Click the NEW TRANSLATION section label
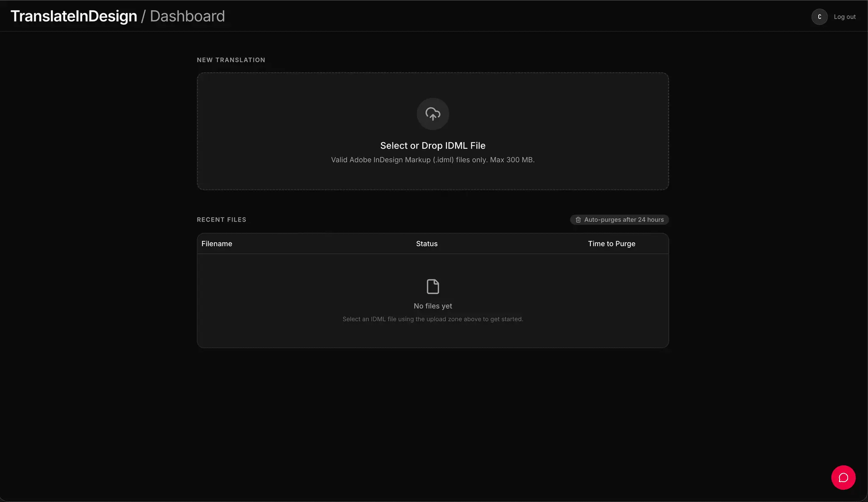The image size is (868, 502). coord(231,60)
